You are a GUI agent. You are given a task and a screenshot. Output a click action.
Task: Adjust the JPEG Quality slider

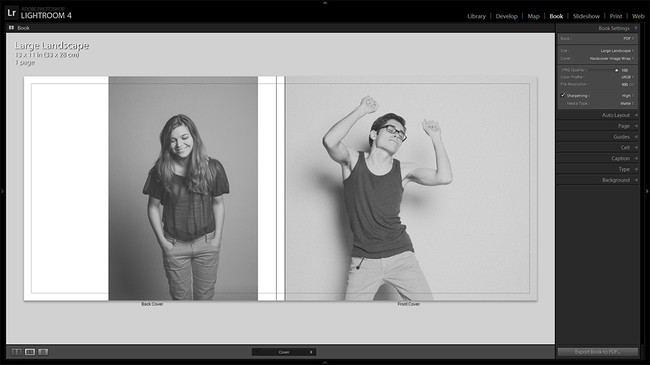[603, 70]
